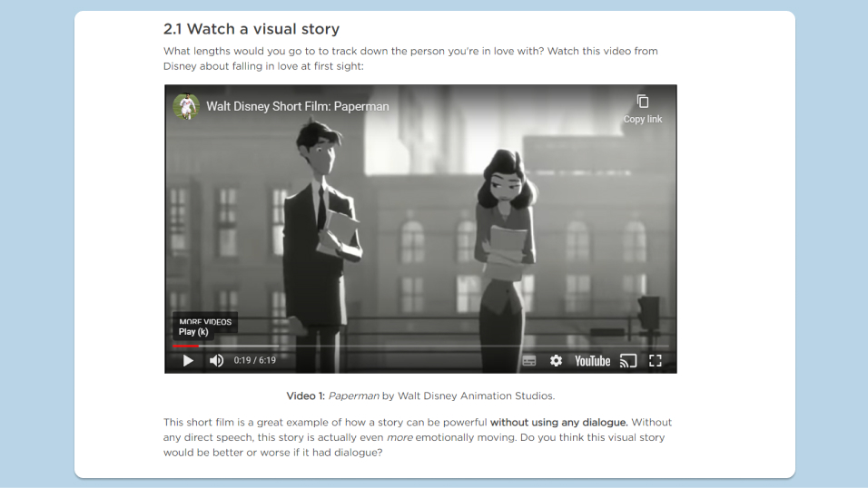Mute the video with the speaker icon
This screenshot has width=868, height=488.
tap(216, 361)
